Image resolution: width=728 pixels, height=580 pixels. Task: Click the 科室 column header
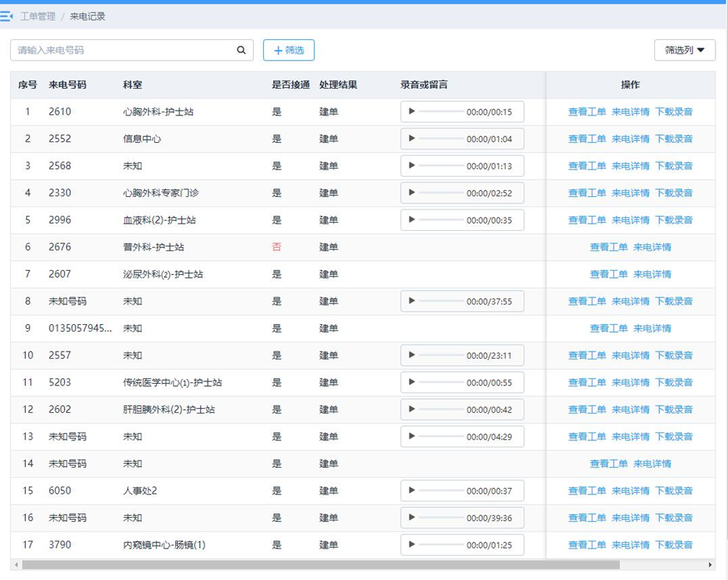pyautogui.click(x=132, y=85)
